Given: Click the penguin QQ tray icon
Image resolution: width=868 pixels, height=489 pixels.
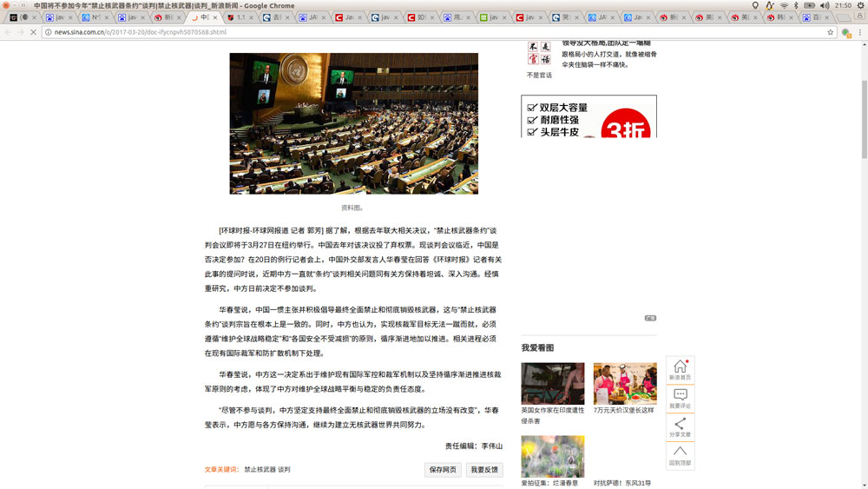Looking at the screenshot, I should pyautogui.click(x=769, y=5).
